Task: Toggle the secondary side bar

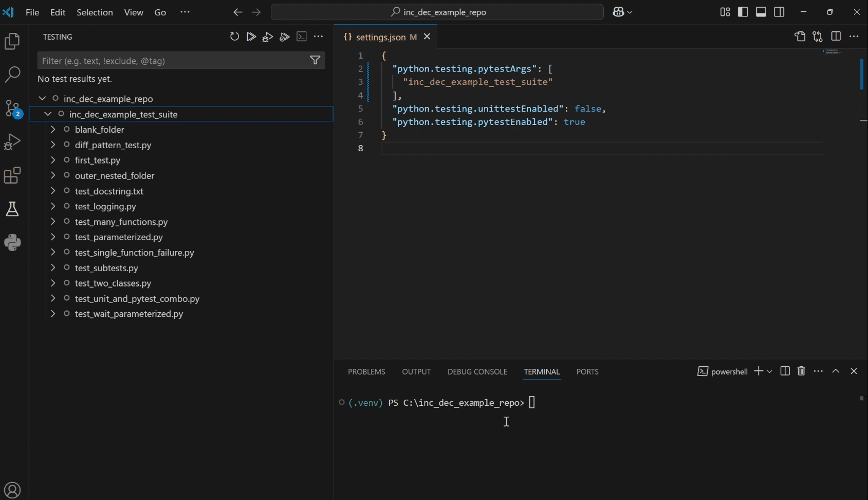Action: coord(779,12)
